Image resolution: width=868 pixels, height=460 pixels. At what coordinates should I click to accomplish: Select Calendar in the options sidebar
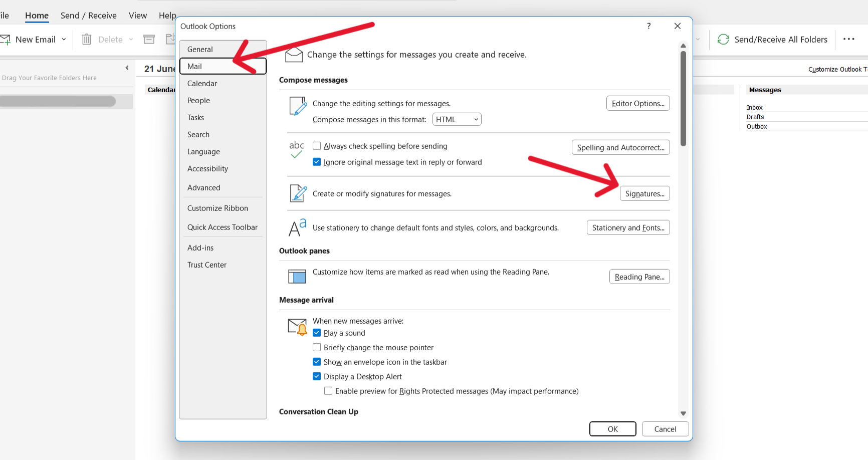pyautogui.click(x=223, y=83)
